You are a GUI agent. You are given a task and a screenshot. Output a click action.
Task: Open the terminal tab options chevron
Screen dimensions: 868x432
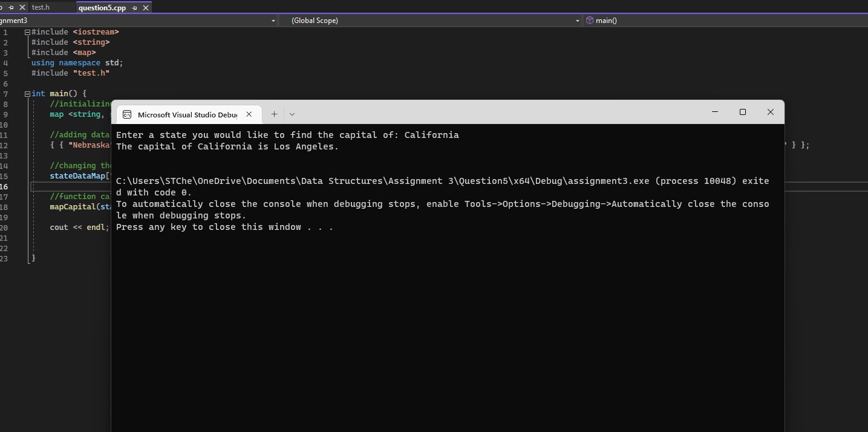(x=292, y=114)
